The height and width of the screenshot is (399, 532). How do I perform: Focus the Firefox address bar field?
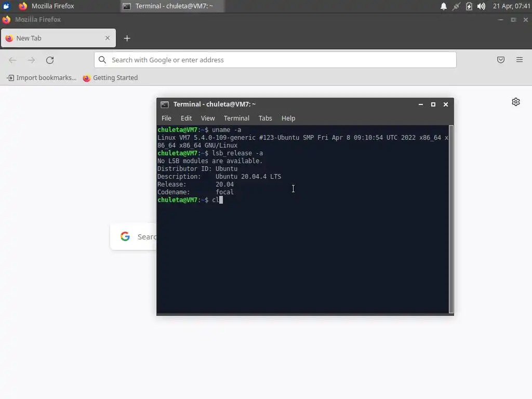pos(275,60)
